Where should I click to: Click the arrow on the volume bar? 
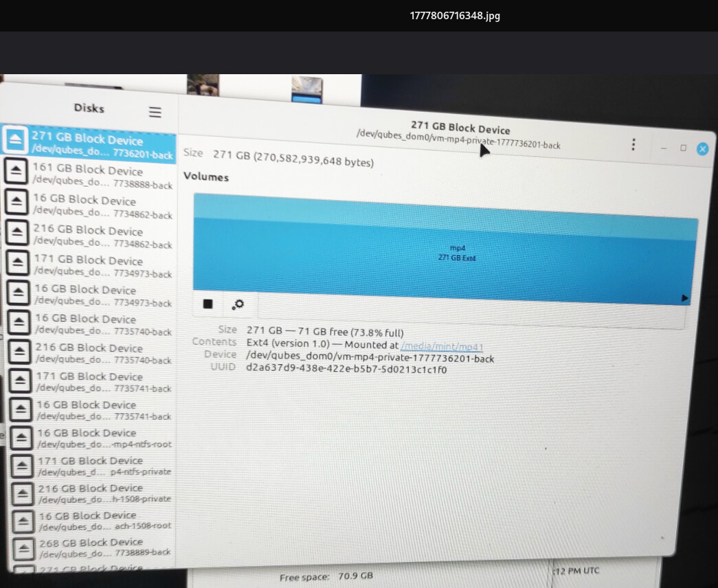(x=685, y=298)
